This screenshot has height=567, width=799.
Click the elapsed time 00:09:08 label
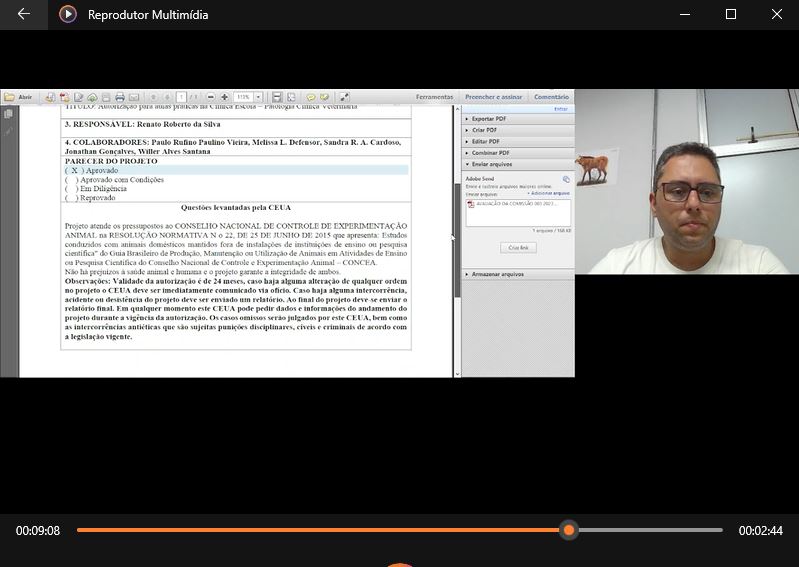pos(38,531)
